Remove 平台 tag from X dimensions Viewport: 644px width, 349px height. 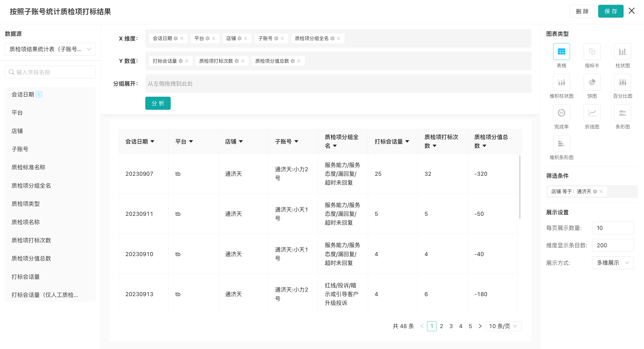(213, 39)
